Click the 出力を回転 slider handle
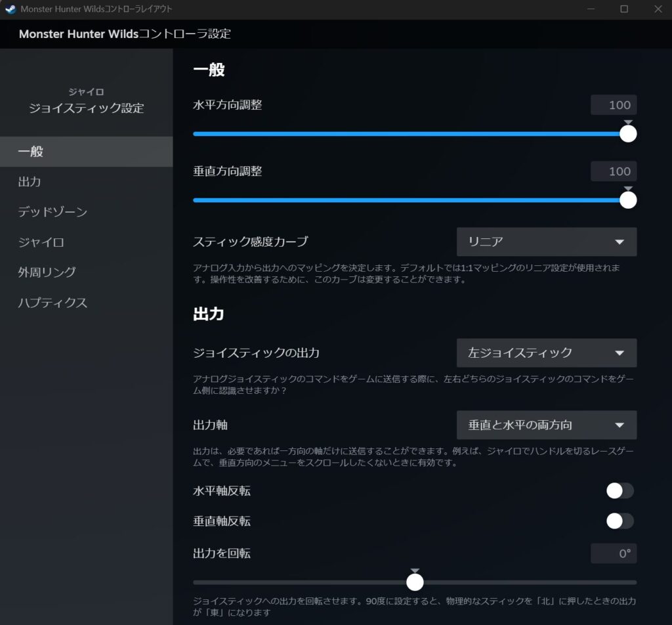 415,582
